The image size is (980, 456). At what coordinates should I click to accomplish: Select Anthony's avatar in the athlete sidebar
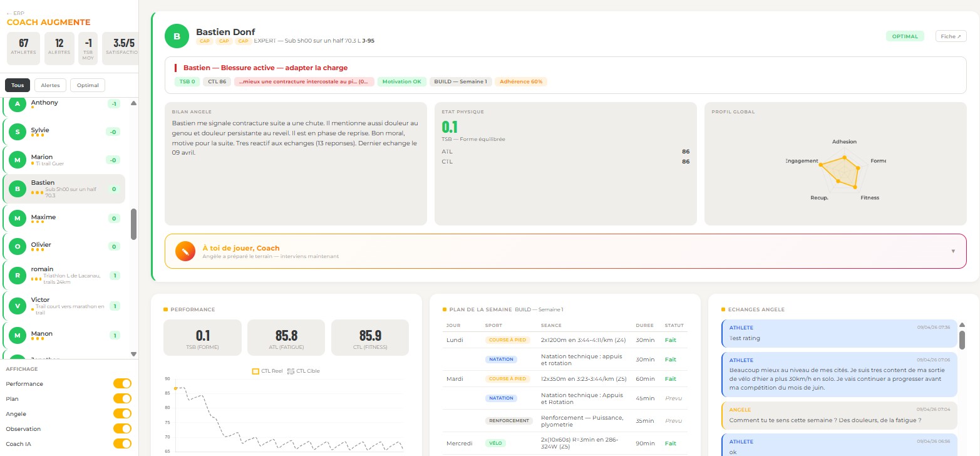click(x=18, y=105)
